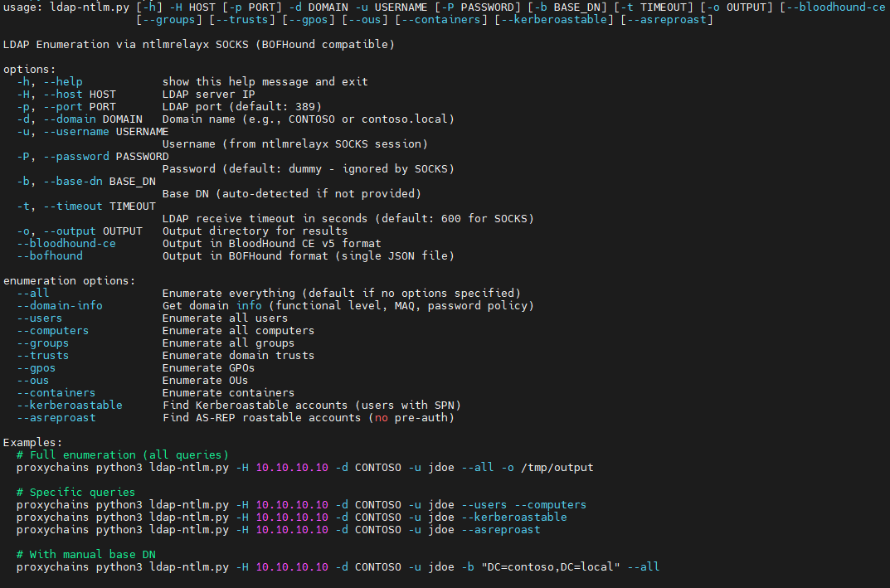Screen dimensions: 890x588
Task: Click the '--groups' option in enumeration options list
Action: click(x=42, y=343)
